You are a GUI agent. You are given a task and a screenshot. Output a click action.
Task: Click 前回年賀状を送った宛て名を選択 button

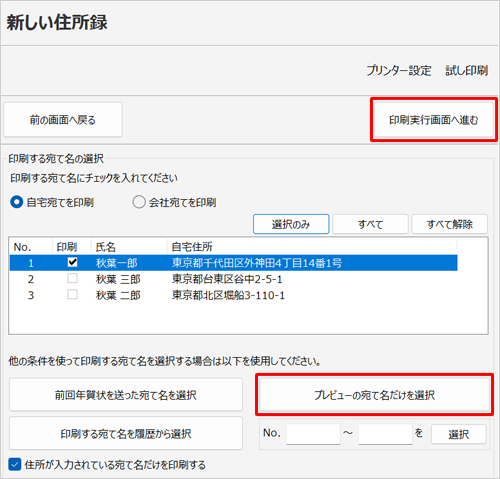click(126, 395)
